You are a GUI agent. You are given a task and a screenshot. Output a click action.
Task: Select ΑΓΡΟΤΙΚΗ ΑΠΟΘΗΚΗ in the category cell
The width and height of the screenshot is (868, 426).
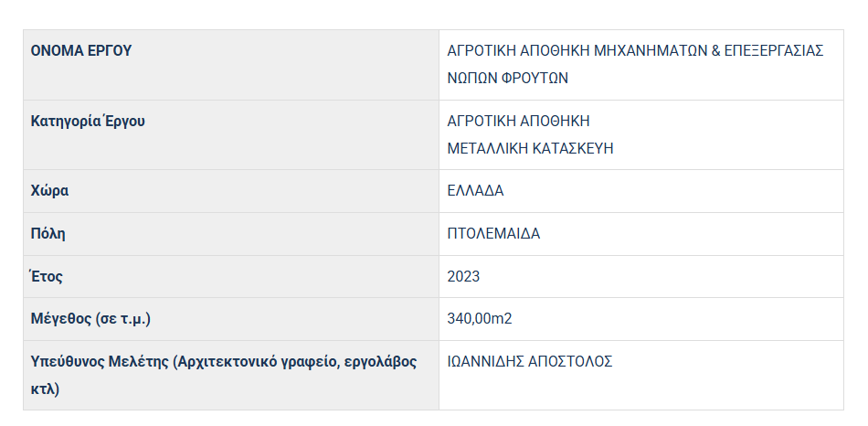click(518, 121)
